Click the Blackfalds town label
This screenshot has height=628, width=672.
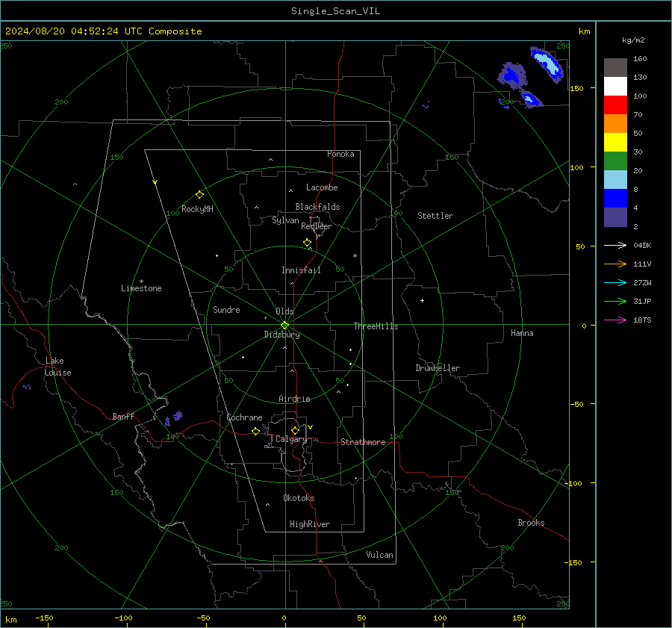coord(317,207)
